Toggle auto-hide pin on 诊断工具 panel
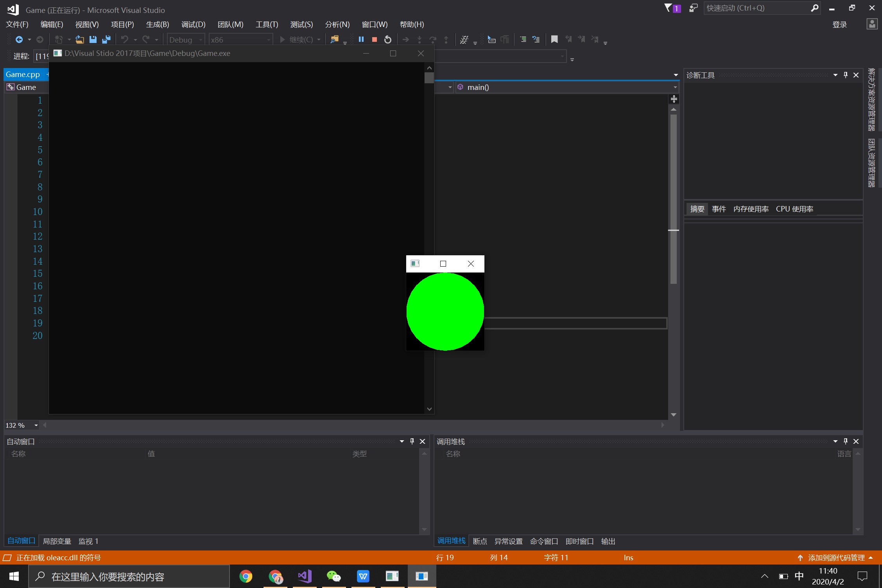Viewport: 882px width, 588px height. [x=846, y=75]
